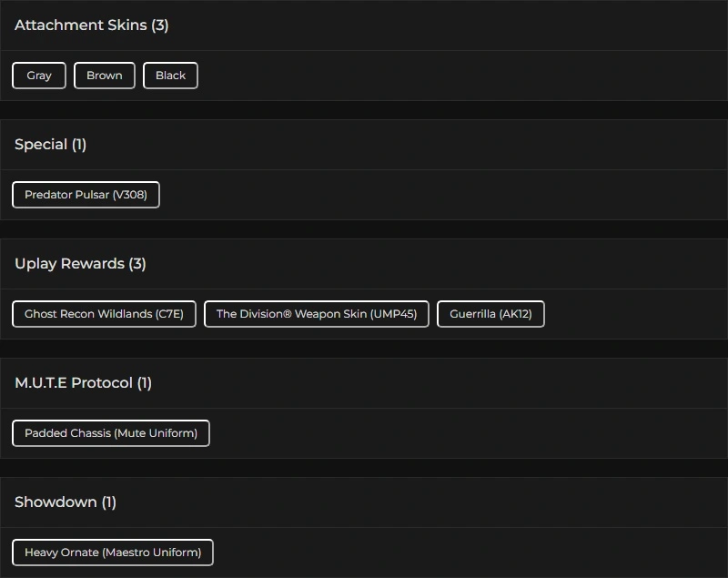Open Padded Chassis (Mute Uniform) item

111,433
